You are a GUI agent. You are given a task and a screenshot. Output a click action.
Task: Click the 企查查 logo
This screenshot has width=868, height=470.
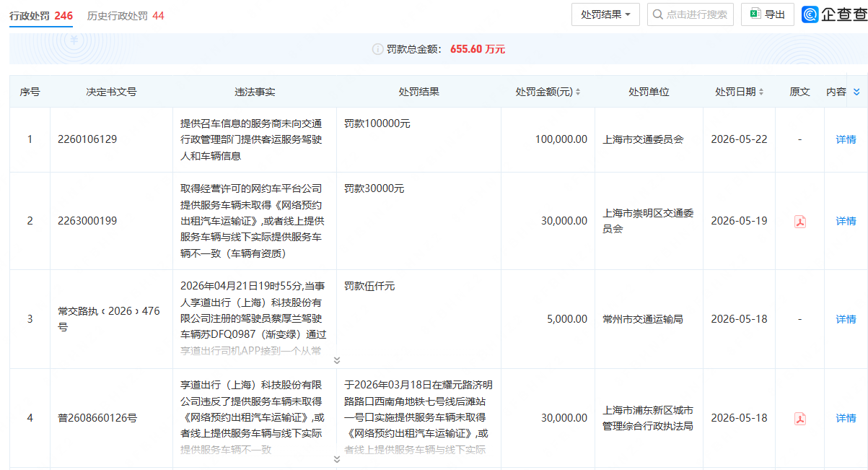pos(834,14)
